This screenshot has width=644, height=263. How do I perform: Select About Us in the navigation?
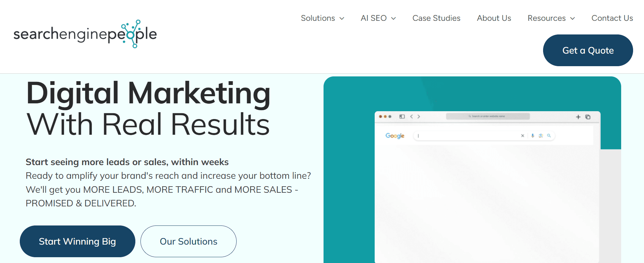click(x=494, y=18)
